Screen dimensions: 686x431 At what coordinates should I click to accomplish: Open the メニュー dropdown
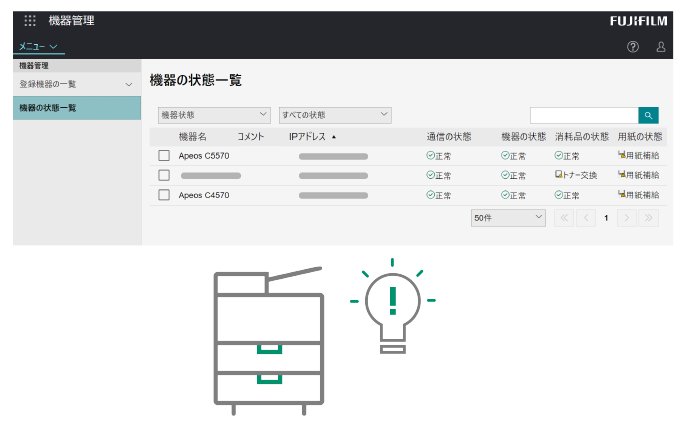pos(38,46)
